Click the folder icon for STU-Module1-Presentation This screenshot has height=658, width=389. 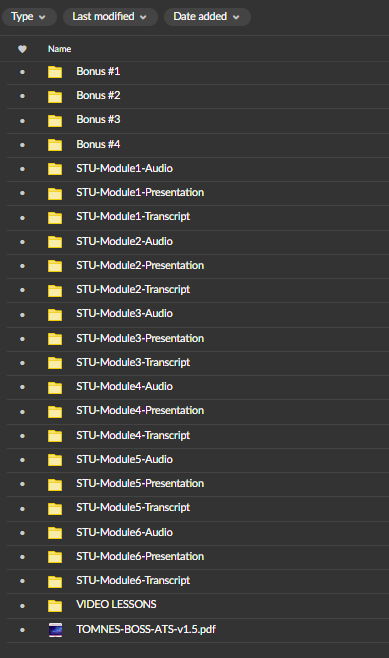55,193
